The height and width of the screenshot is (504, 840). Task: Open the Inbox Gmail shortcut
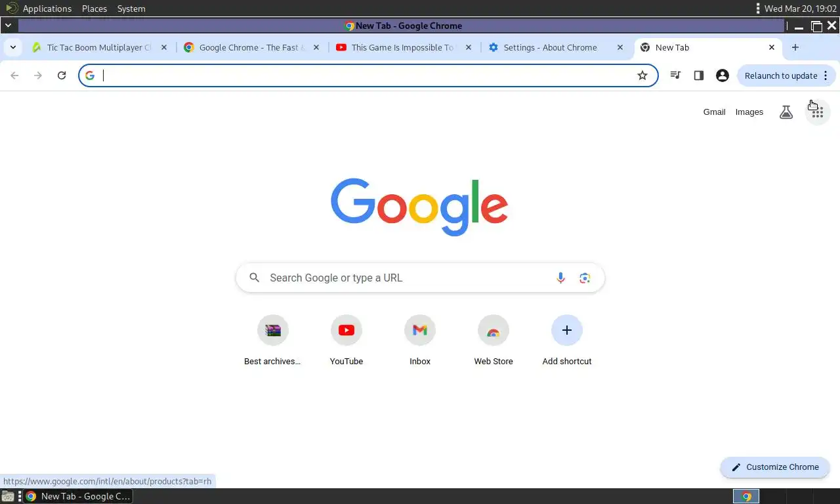coord(420,340)
